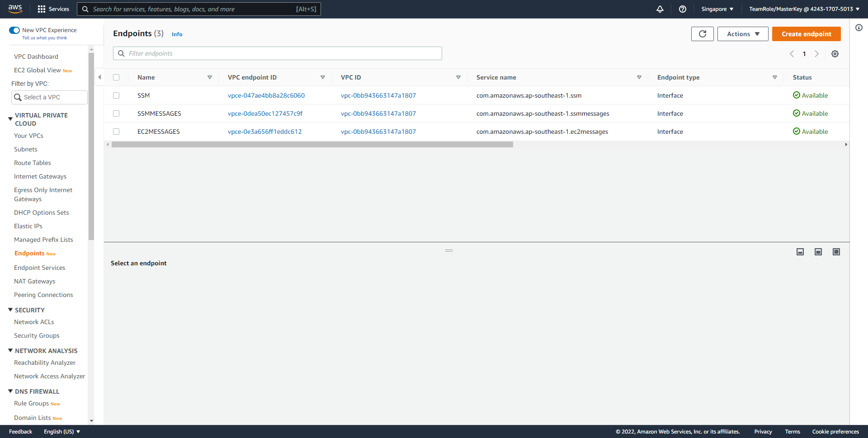Open the English (US) language menu
Screen dimensions: 868x438
tap(61, 432)
